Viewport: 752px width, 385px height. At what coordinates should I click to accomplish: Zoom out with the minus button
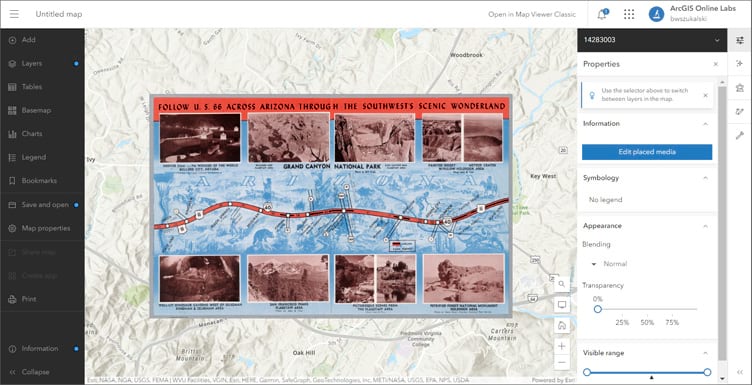562,362
